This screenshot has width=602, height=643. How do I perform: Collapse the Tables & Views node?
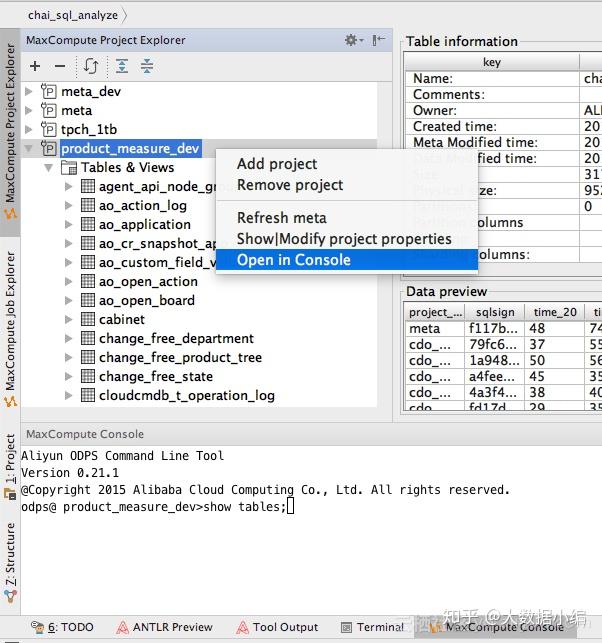(48, 168)
